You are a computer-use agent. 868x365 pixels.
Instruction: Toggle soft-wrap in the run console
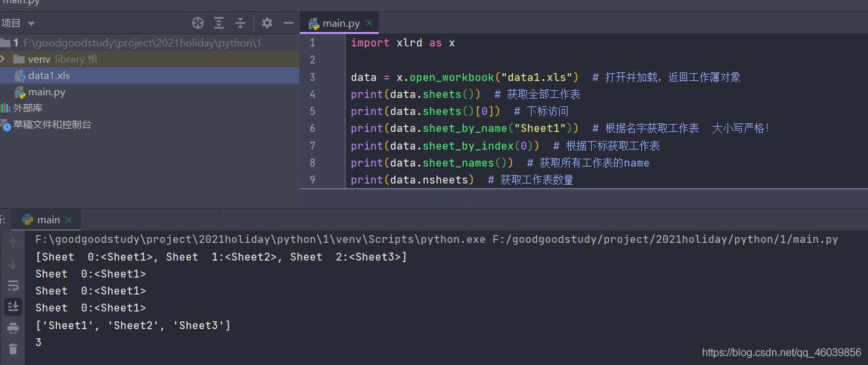[12, 285]
